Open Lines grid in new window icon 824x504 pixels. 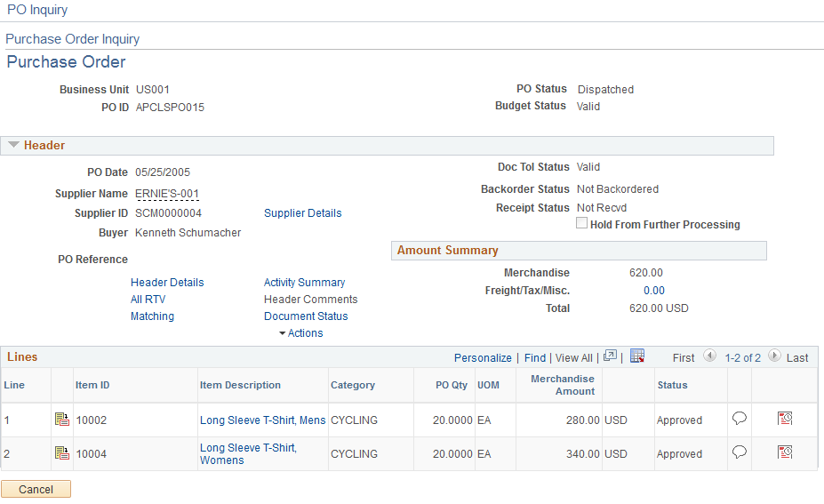tap(611, 356)
